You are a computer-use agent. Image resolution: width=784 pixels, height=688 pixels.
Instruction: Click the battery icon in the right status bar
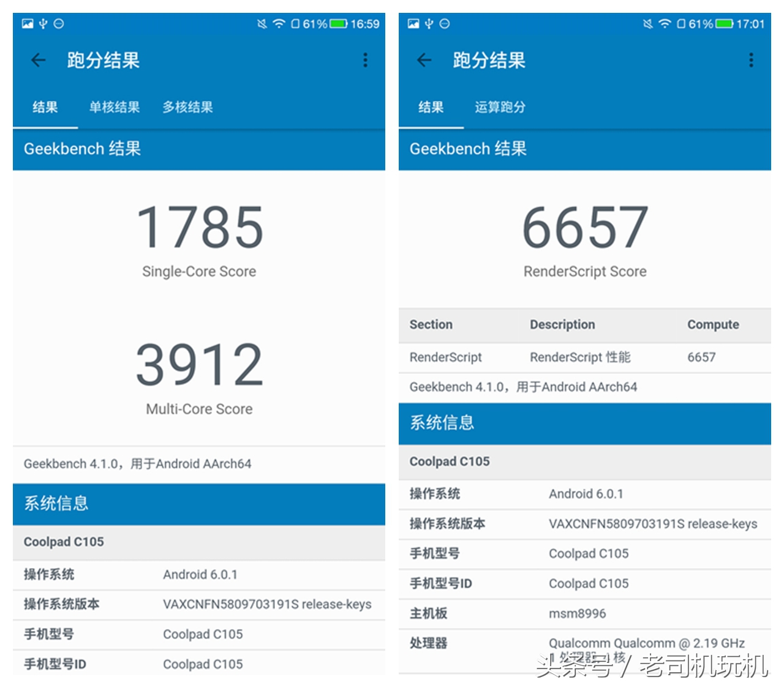(725, 23)
